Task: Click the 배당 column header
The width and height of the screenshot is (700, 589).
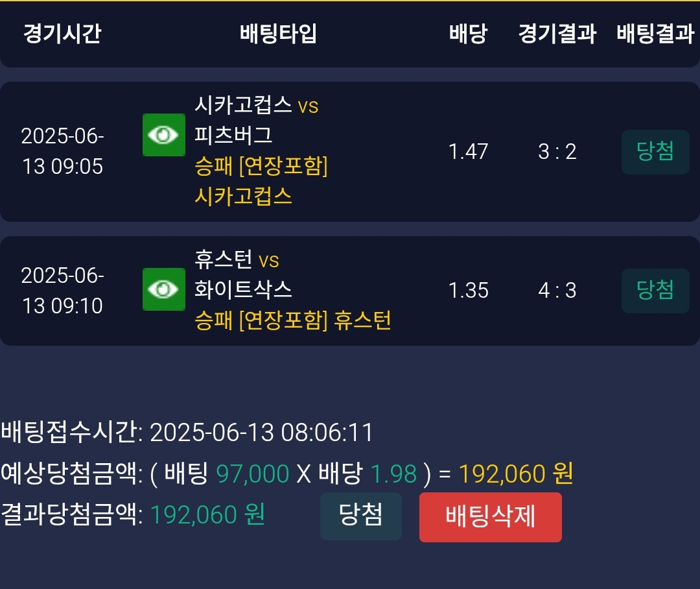Action: pyautogui.click(x=468, y=34)
